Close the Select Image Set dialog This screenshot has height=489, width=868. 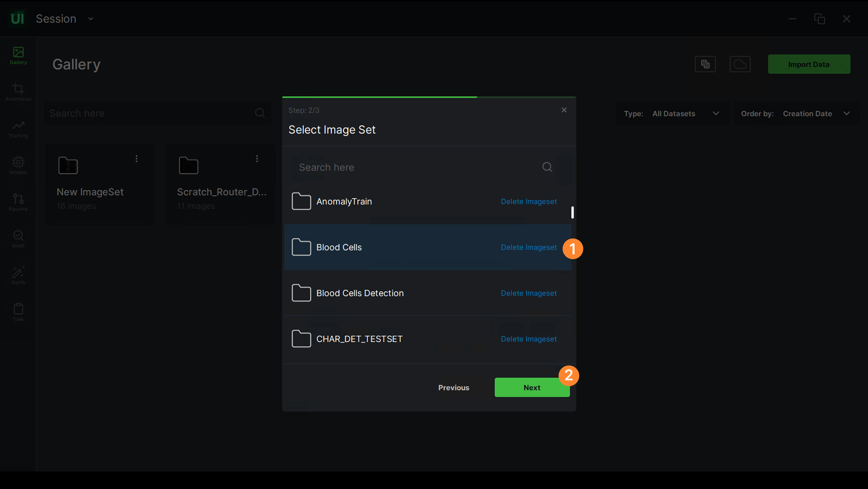pos(564,110)
